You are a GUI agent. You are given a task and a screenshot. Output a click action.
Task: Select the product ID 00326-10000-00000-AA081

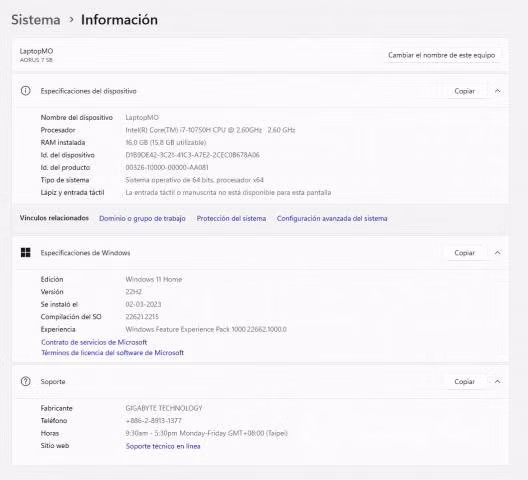point(167,167)
